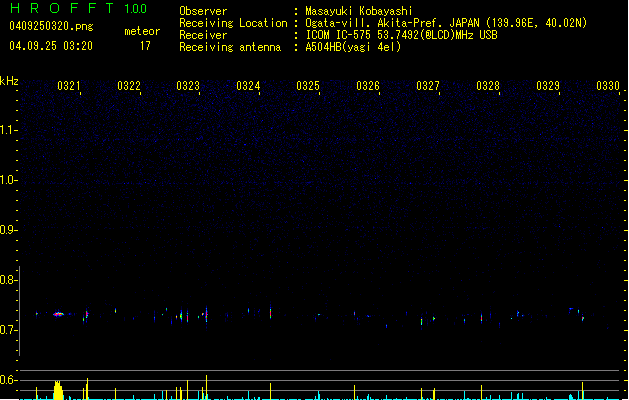
Task: Click the 1.1 kHz frequency axis label
Action: [x=8, y=130]
